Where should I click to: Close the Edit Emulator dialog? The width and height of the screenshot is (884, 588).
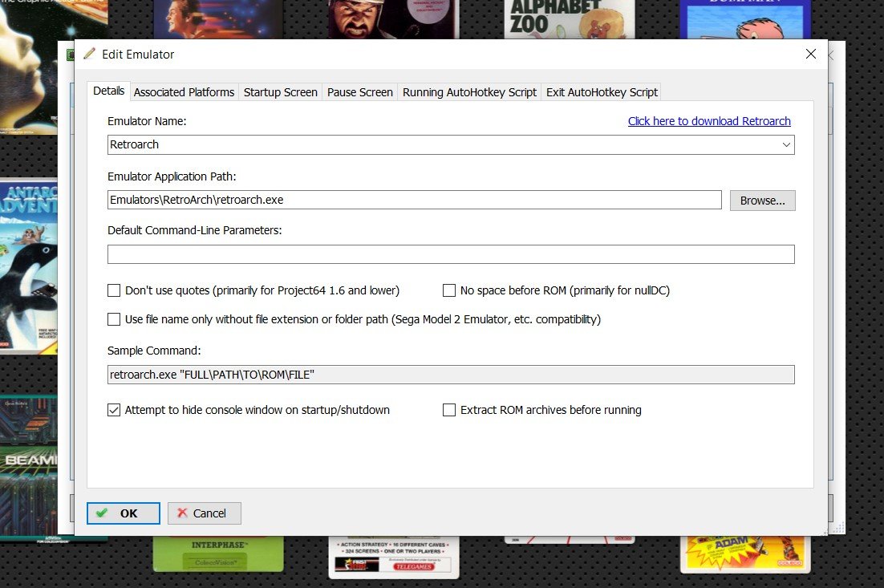[811, 54]
